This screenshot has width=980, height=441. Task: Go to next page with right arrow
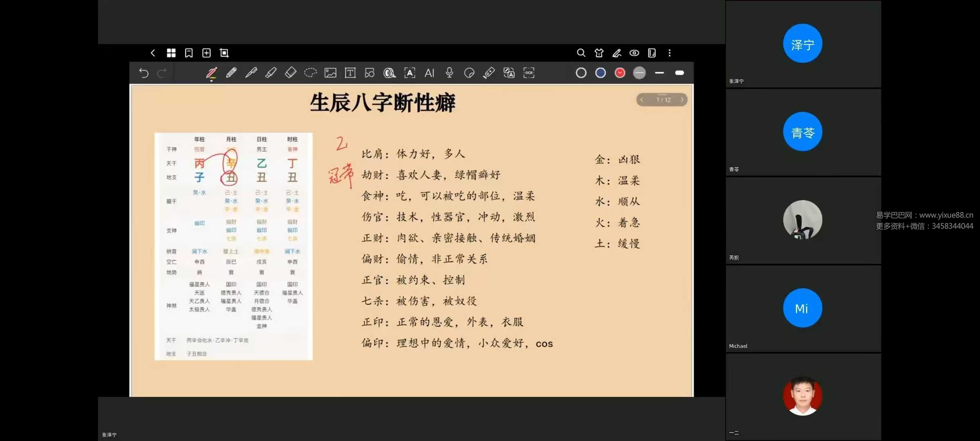point(682,99)
